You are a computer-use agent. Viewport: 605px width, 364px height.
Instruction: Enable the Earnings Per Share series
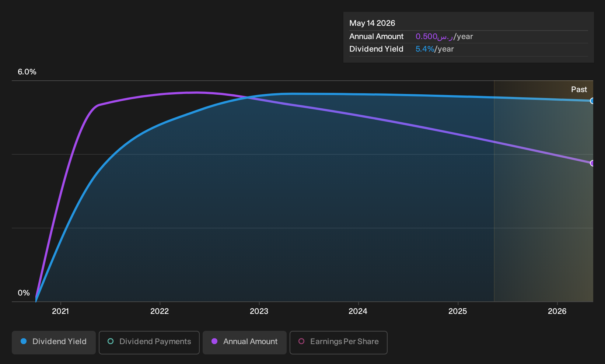pyautogui.click(x=339, y=342)
